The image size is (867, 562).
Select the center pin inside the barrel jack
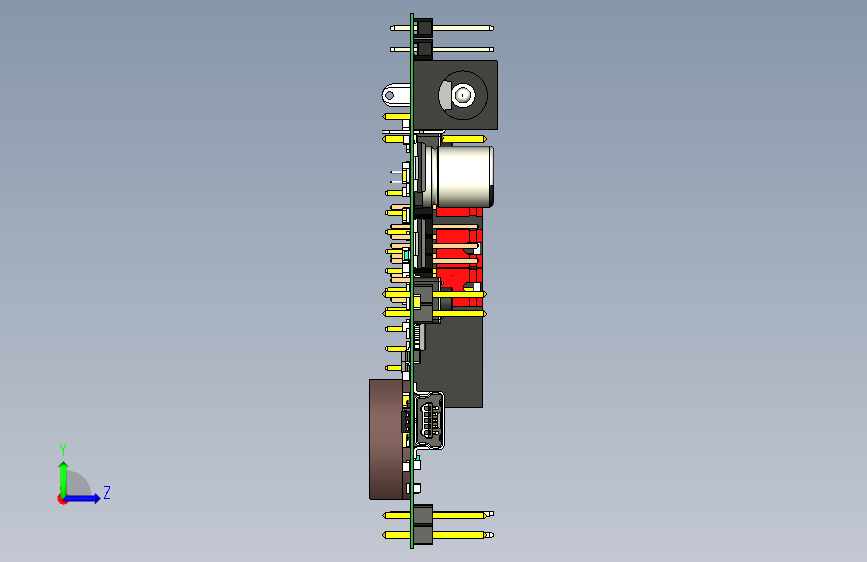[463, 95]
